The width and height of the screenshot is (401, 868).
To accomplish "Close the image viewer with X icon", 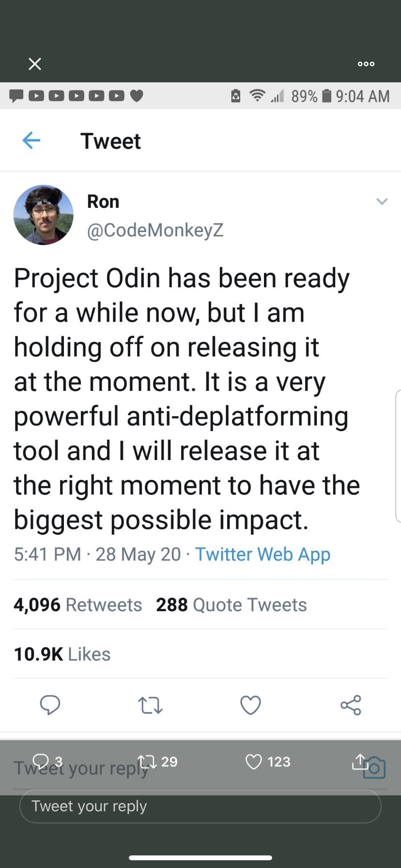I will pos(34,63).
